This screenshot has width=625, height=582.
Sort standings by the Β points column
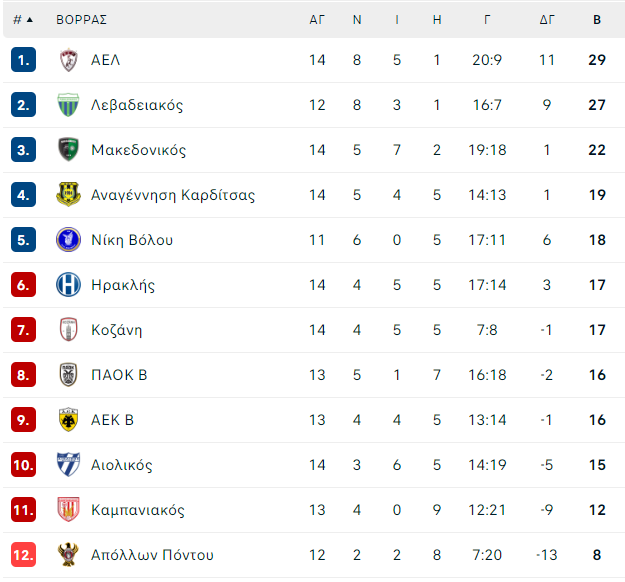tap(597, 20)
